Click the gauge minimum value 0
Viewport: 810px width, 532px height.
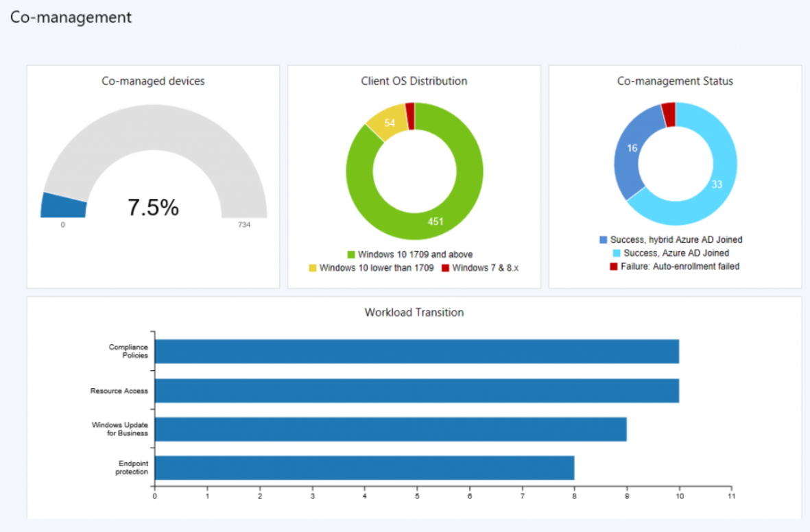pos(63,225)
